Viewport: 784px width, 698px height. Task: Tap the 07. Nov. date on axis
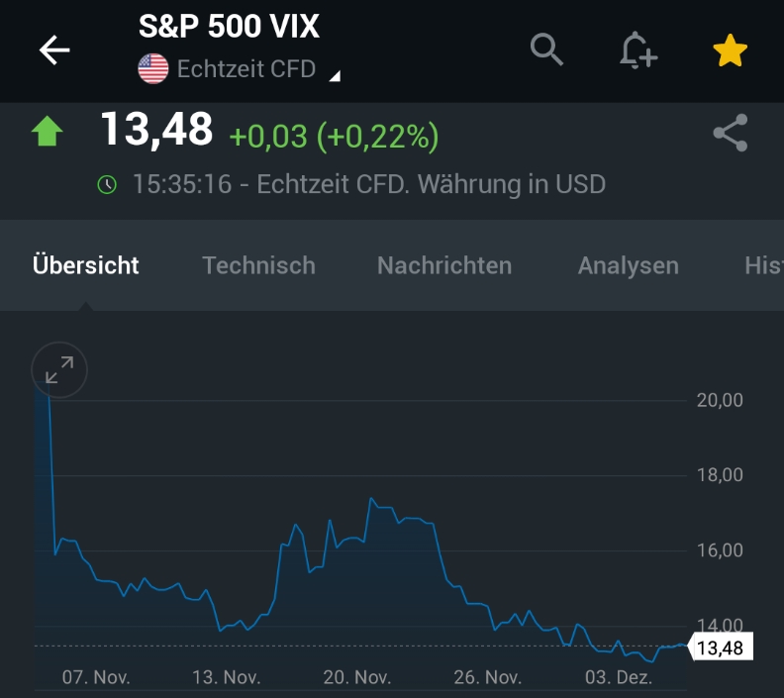click(96, 678)
